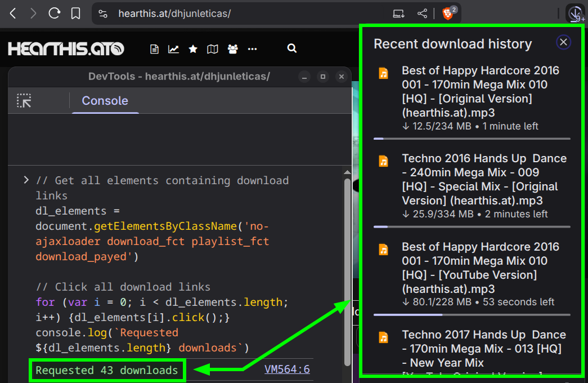Click the progress bar under '12.5/234 MB'
The image size is (588, 383).
[472, 139]
